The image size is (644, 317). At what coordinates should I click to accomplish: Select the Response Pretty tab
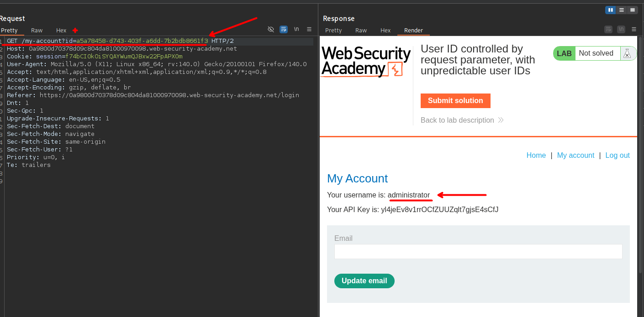[x=333, y=31]
